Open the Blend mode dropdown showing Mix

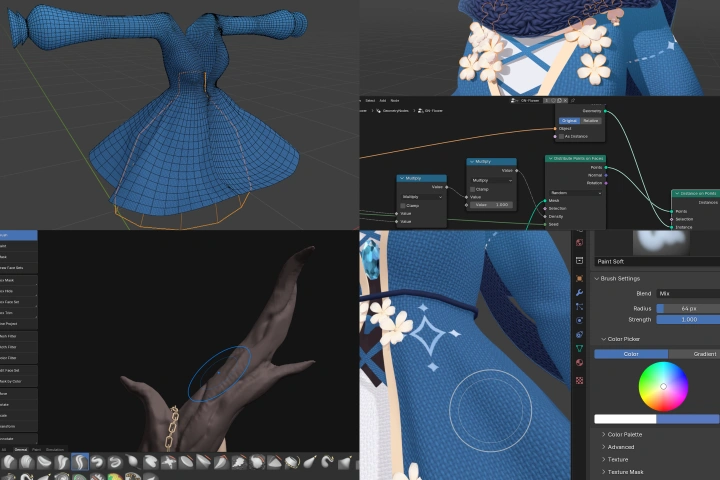click(x=688, y=294)
